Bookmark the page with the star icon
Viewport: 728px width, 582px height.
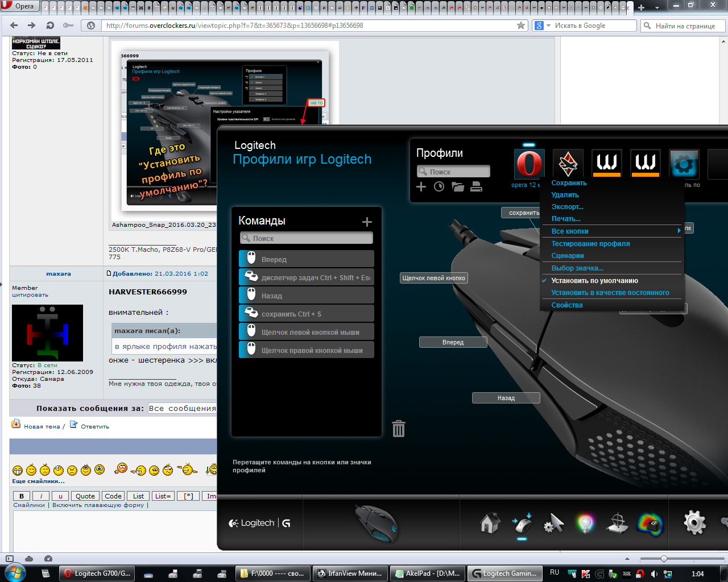click(x=520, y=26)
